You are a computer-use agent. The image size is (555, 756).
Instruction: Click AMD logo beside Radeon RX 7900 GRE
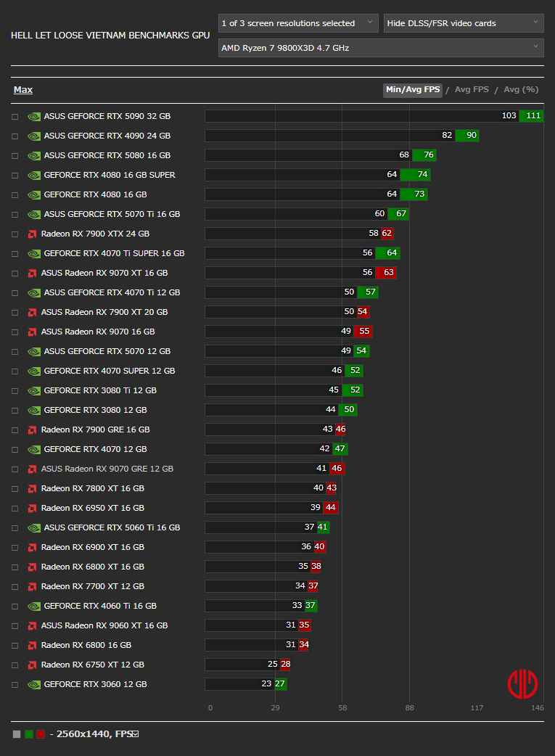(33, 430)
